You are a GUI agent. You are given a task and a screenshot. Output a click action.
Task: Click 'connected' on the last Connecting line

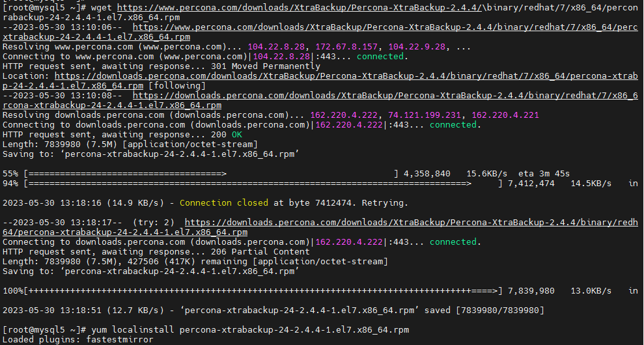click(x=453, y=242)
